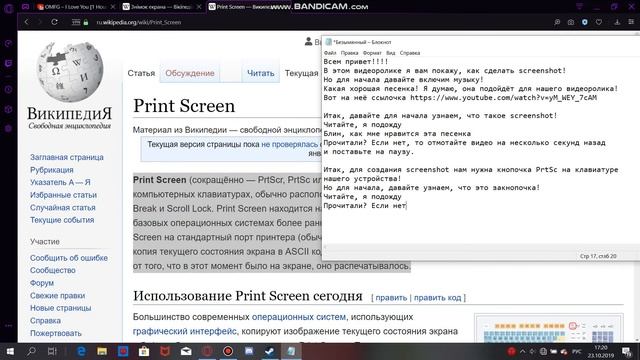Select the Читать view tab
The height and width of the screenshot is (360, 640).
pos(260,73)
